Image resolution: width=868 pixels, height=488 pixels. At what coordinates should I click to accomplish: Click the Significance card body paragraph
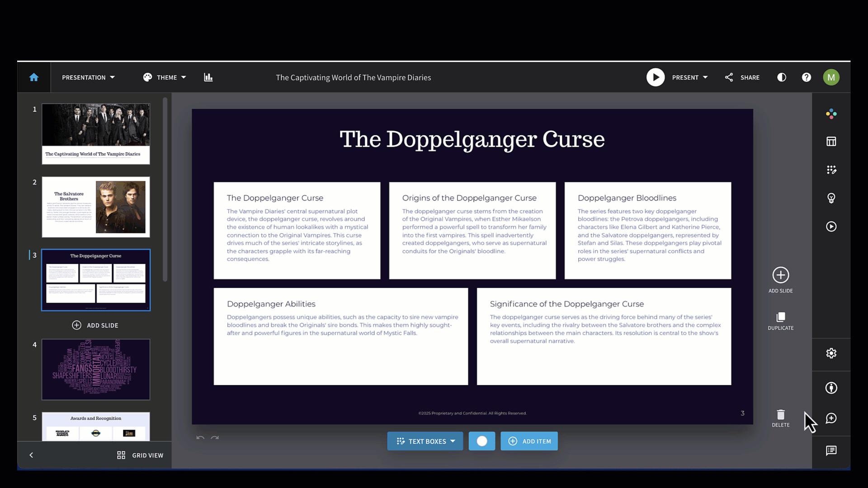605,329
